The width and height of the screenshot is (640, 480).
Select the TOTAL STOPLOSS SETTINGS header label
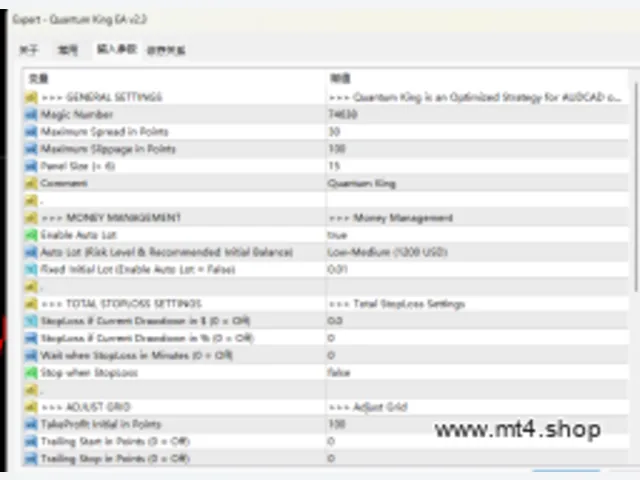[122, 304]
